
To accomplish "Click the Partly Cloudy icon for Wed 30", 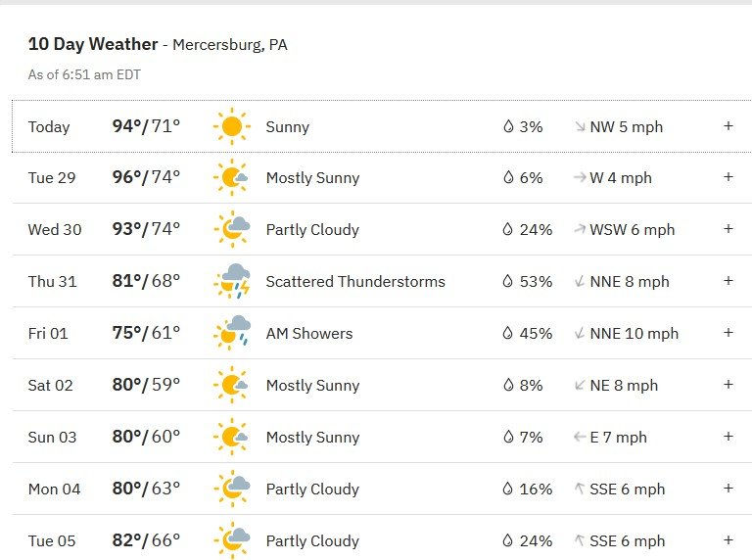I will click(232, 229).
